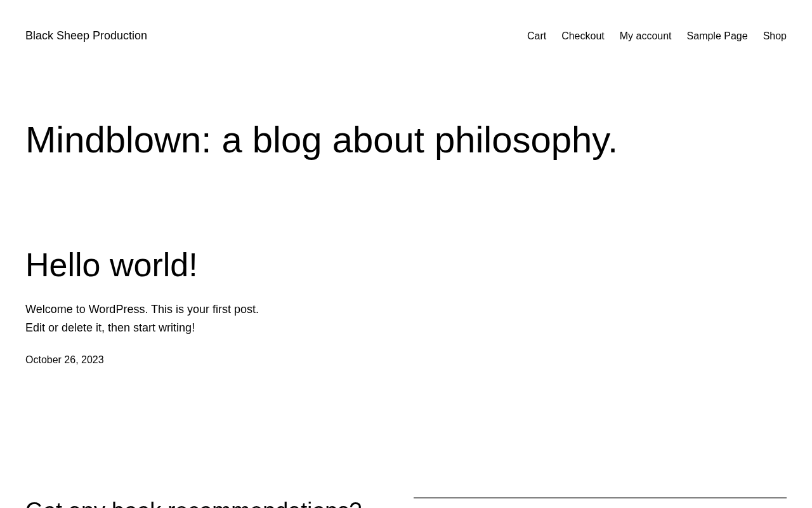Click the word "Mindblown" in the heading
Image resolution: width=812 pixels, height=508 pixels.
pos(113,140)
